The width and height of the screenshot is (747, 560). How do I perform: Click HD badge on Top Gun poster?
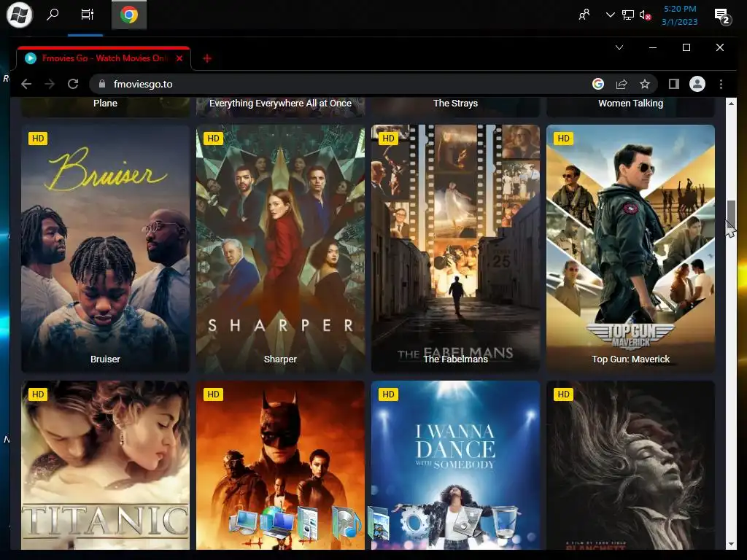563,138
